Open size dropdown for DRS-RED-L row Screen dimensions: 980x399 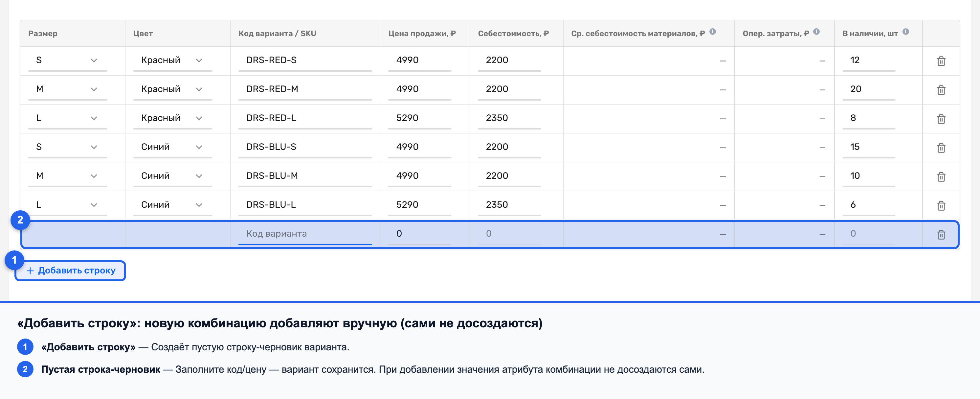click(67, 118)
